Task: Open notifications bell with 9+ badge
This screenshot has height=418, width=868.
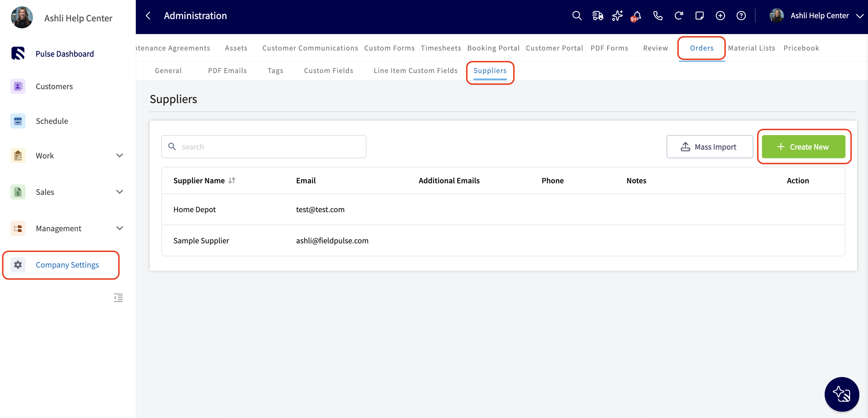Action: click(637, 16)
